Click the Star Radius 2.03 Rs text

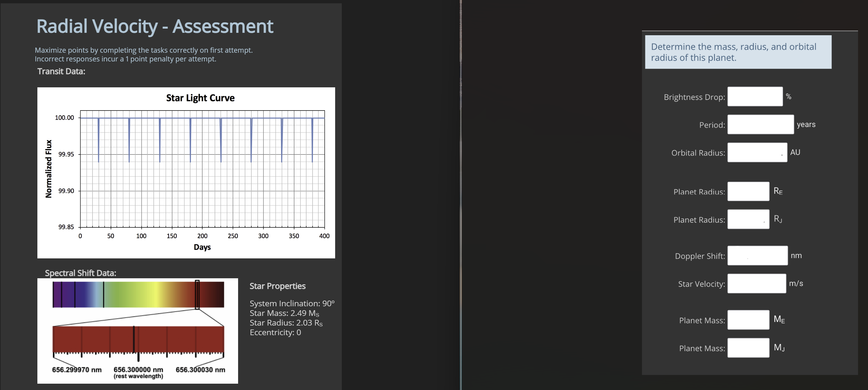pos(286,323)
